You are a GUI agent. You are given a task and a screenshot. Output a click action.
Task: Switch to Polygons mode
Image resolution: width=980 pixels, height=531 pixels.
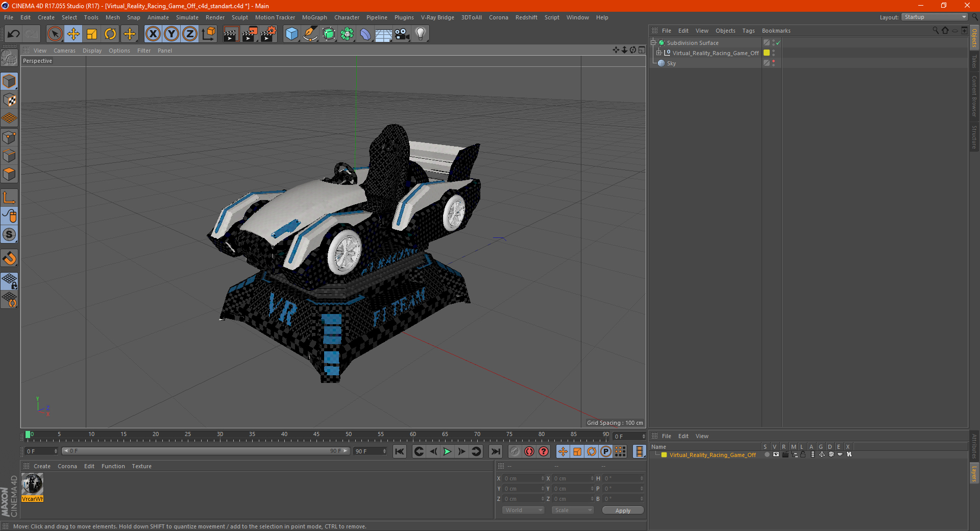(x=9, y=174)
